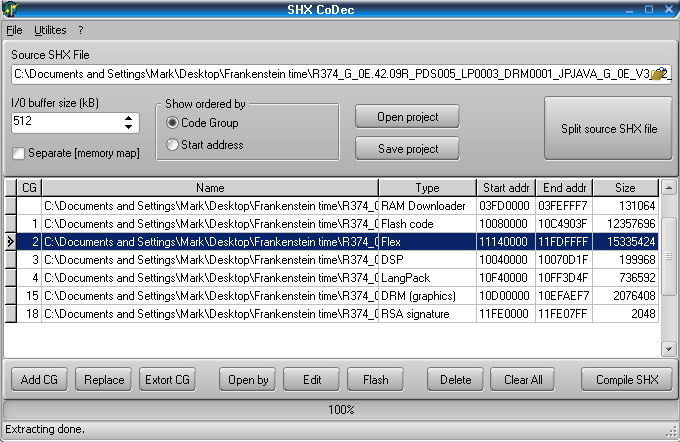Click the Edit button
This screenshot has height=442, width=680.
tap(312, 380)
